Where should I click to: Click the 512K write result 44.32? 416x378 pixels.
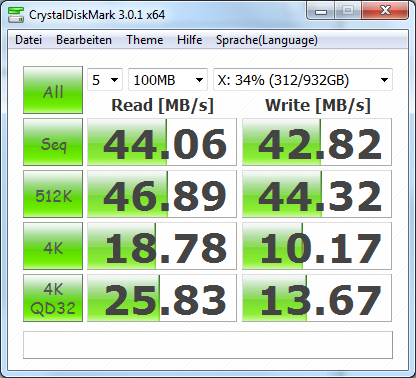click(x=317, y=194)
